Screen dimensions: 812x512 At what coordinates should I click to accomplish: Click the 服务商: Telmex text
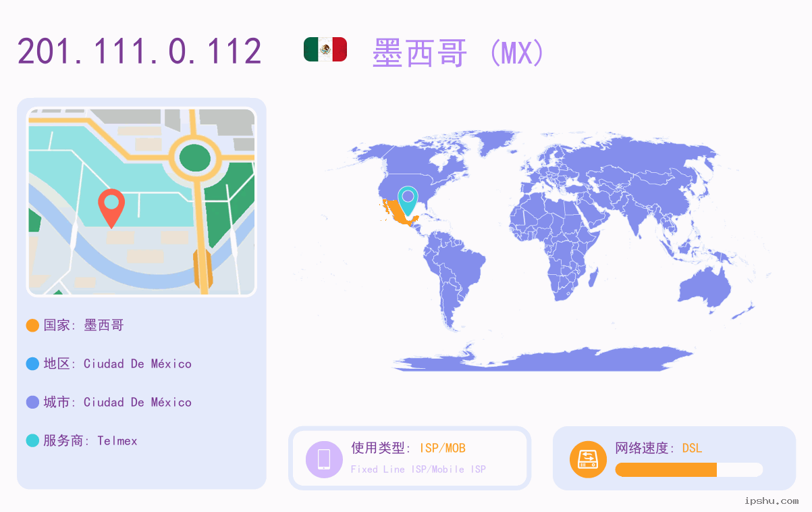point(90,441)
